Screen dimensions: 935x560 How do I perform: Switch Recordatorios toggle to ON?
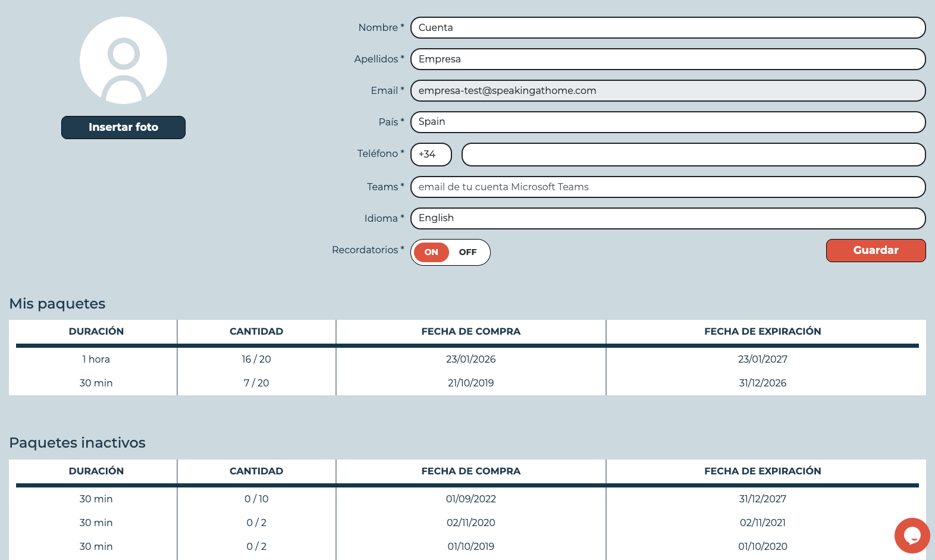[x=431, y=252]
